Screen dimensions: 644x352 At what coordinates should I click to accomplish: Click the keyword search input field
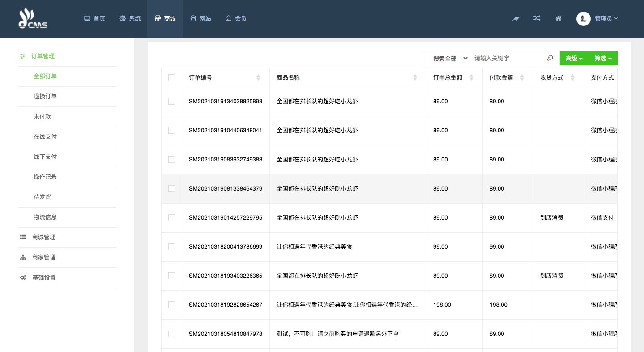507,59
